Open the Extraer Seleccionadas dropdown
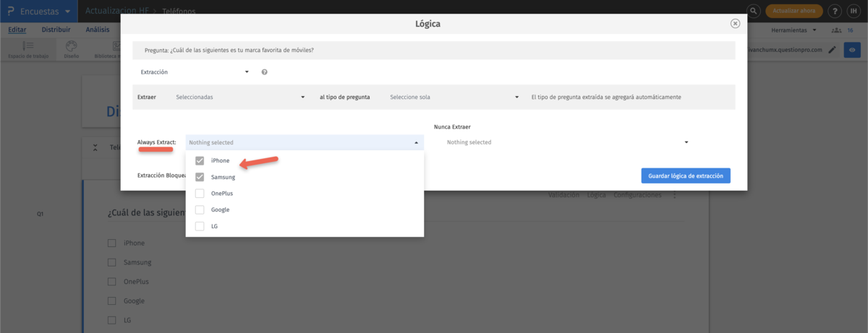 (239, 97)
